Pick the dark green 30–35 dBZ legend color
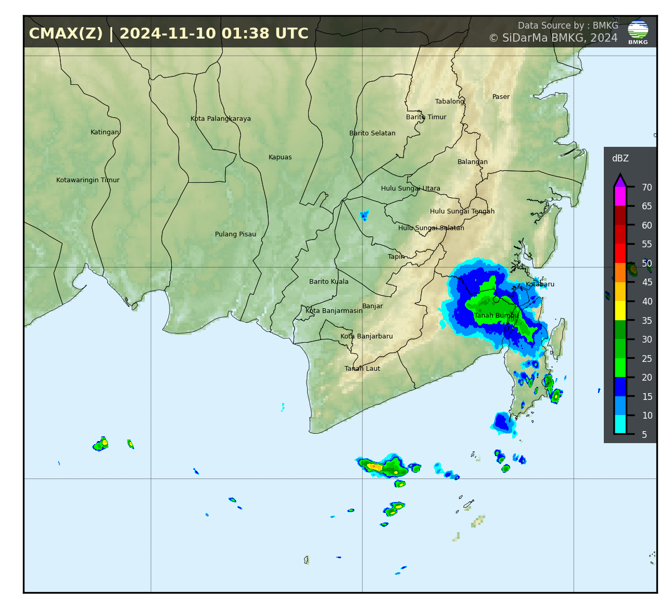The width and height of the screenshot is (672, 616). click(x=620, y=330)
